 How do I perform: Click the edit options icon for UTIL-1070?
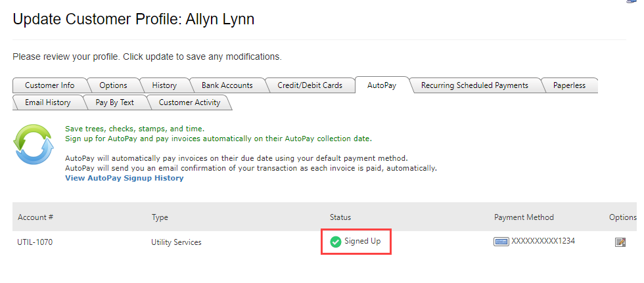coord(620,242)
